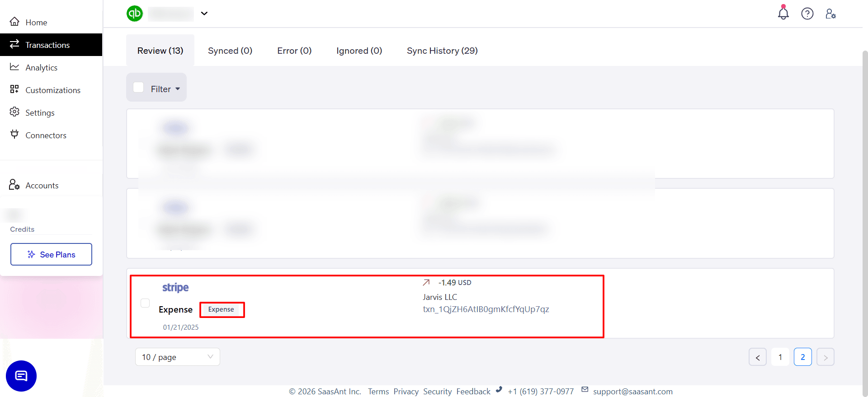The height and width of the screenshot is (397, 868).
Task: Click the Transactions arrows icon
Action: pyautogui.click(x=14, y=44)
